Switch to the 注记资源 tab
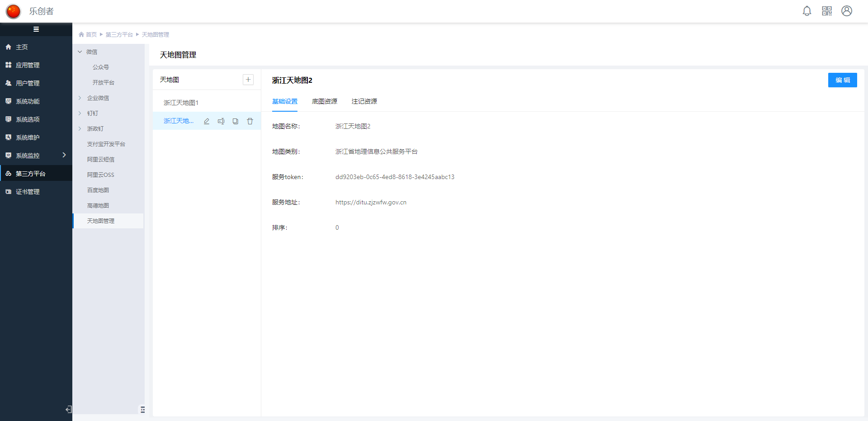The height and width of the screenshot is (421, 868). point(364,101)
